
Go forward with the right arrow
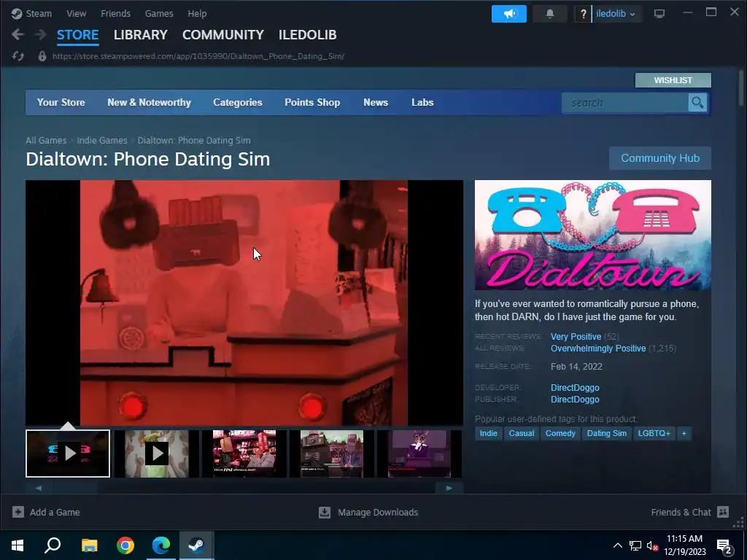coord(41,34)
